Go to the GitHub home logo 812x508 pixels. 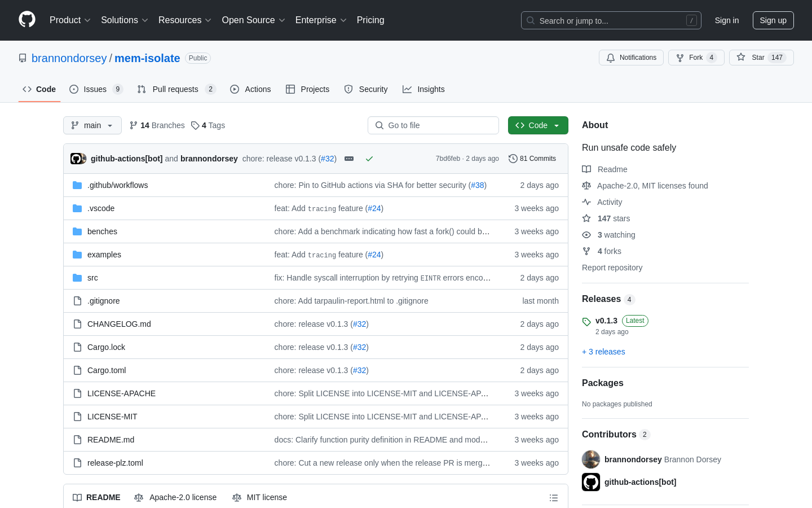pos(27,20)
